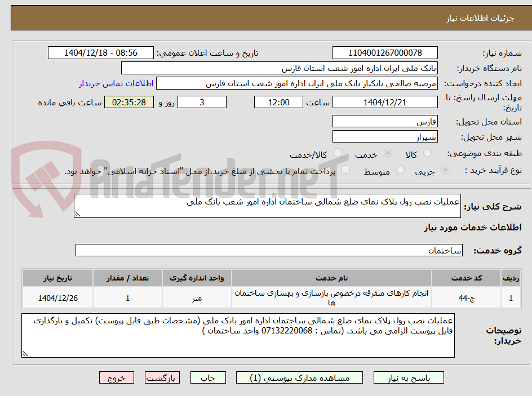
Task: Click the کد خدمت column header
Action: coord(466,278)
